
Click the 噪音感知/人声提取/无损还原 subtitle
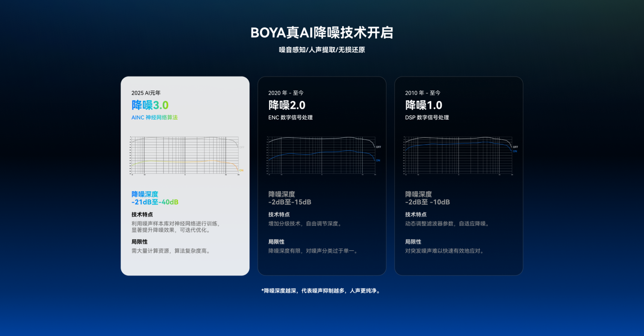tap(322, 50)
